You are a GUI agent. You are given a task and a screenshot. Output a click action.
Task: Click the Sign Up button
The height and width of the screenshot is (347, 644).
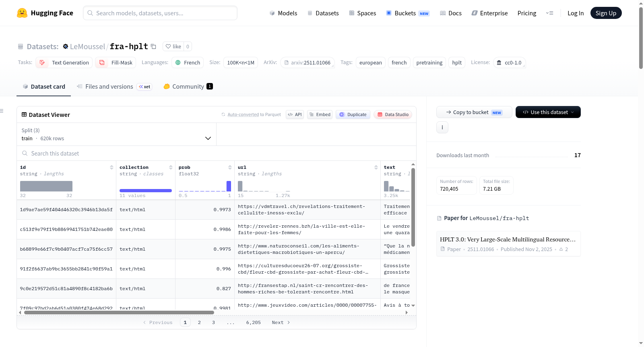[x=606, y=13]
